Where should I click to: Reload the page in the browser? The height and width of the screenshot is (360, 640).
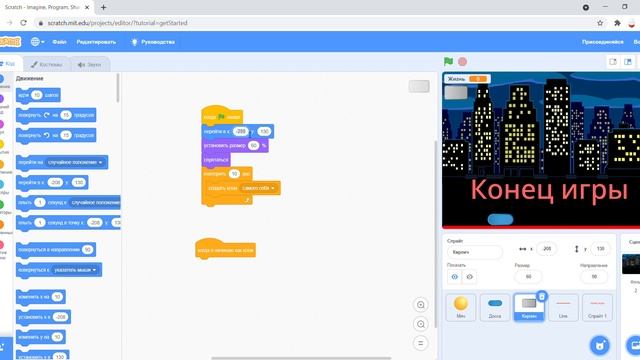click(x=23, y=23)
